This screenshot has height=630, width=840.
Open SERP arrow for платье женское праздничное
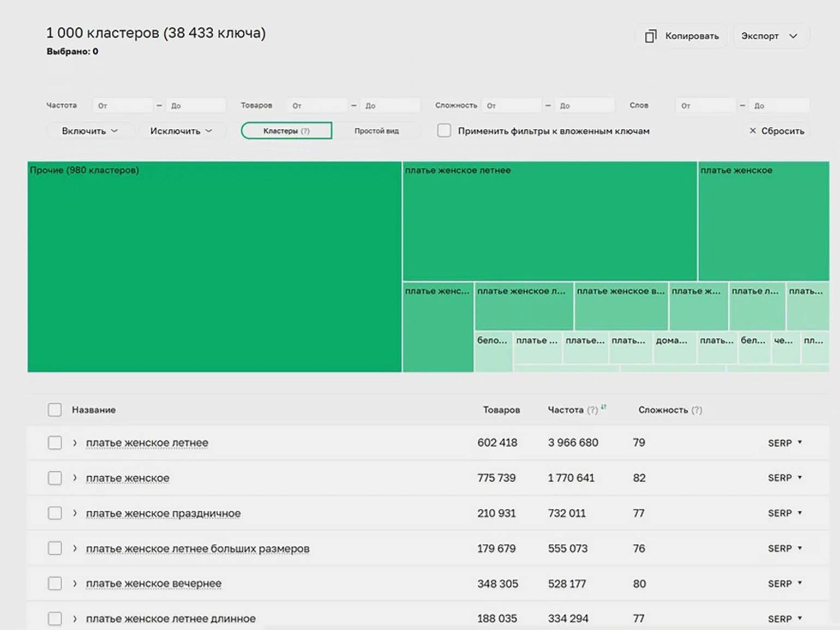(x=800, y=513)
